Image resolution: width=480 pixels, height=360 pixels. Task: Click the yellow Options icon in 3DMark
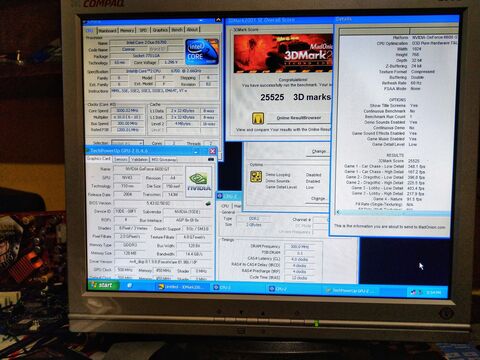point(256,176)
